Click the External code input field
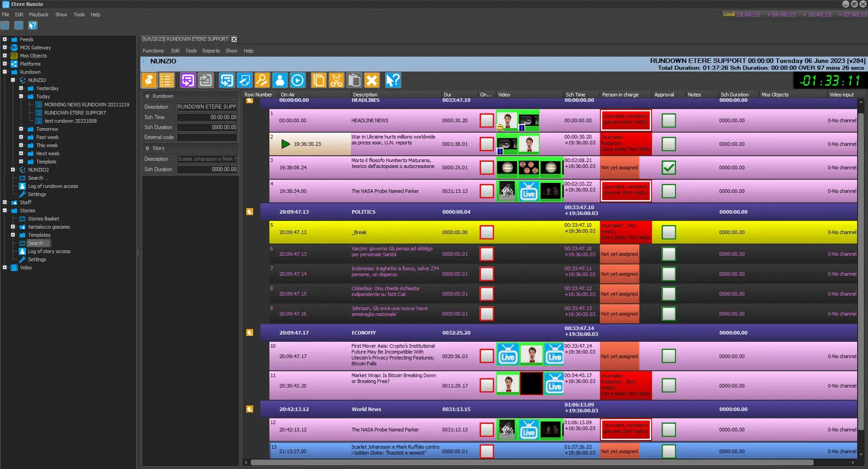Image resolution: width=868 pixels, height=469 pixels. click(x=206, y=137)
